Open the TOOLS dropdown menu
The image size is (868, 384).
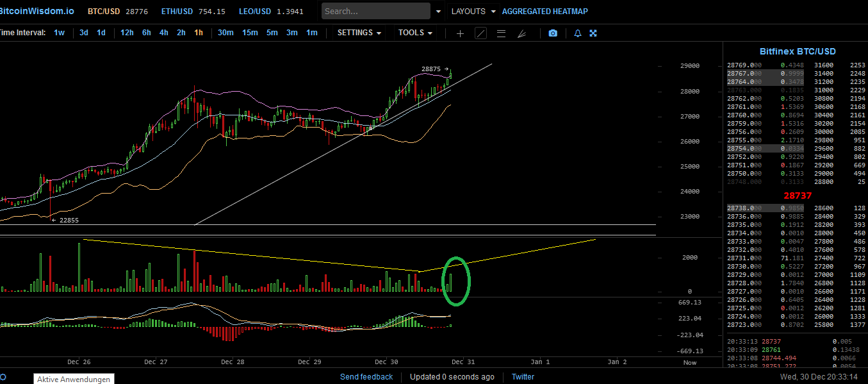[x=415, y=33]
